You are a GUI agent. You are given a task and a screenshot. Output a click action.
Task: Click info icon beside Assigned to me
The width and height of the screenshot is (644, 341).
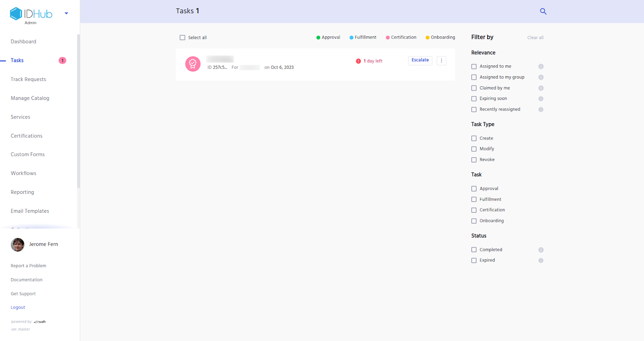click(541, 67)
